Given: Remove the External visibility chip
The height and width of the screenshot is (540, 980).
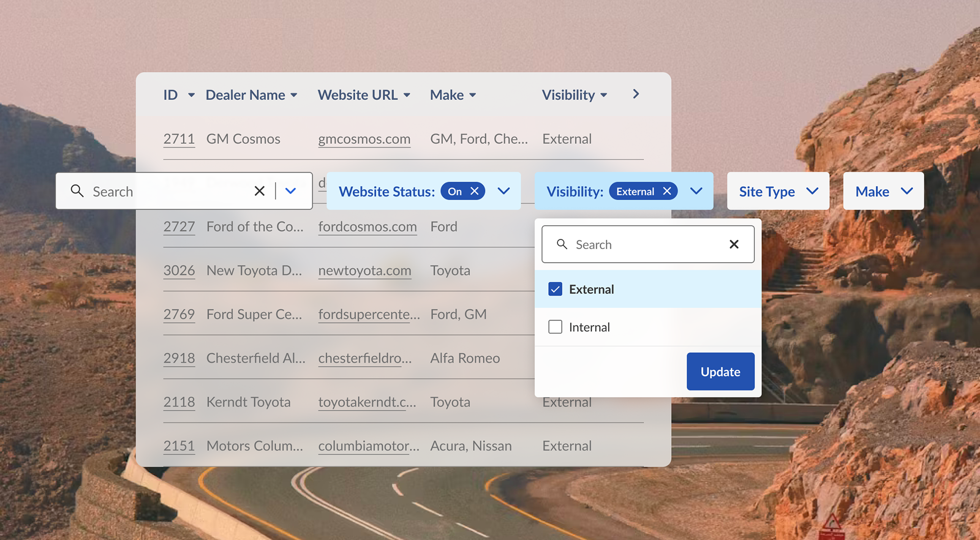Looking at the screenshot, I should tap(667, 191).
